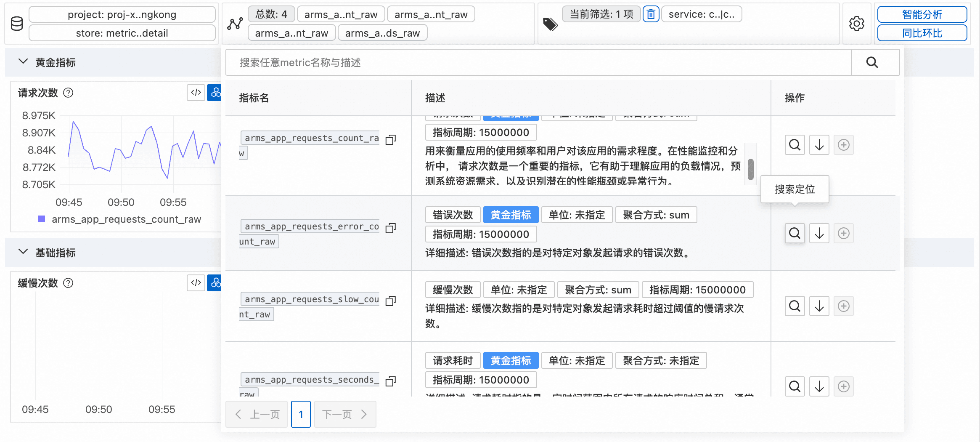Go to next page with 下一页

(x=345, y=414)
